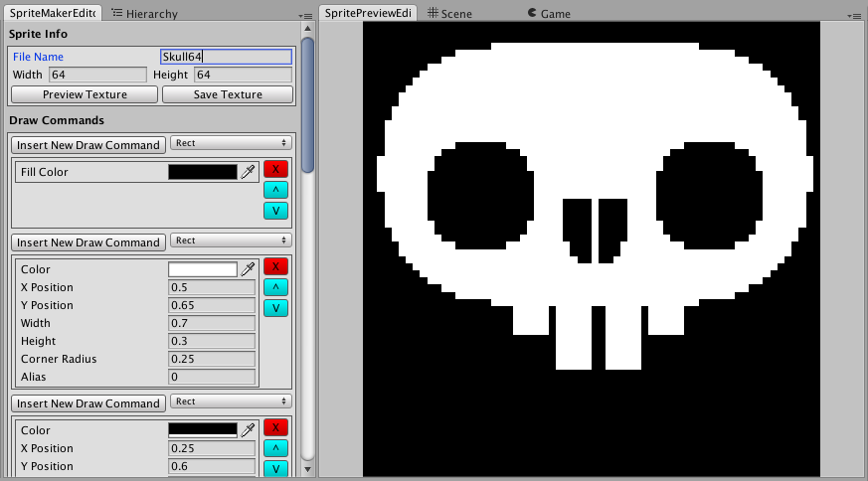Edit the sprite Width field
868x481 pixels.
[x=98, y=75]
